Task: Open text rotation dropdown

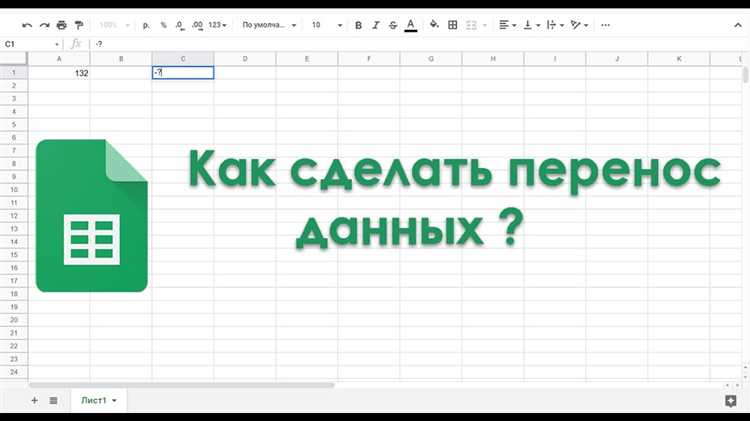Action: (x=579, y=25)
